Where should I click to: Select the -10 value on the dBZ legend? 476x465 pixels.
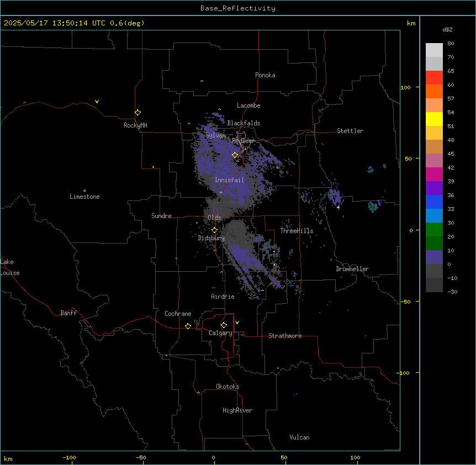pyautogui.click(x=452, y=278)
